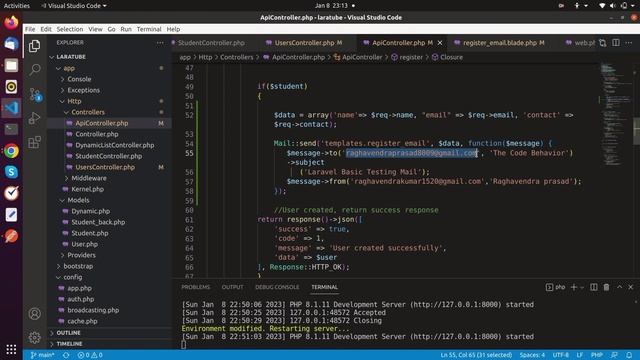Expand the TIMELINE section
Image resolution: width=640 pixels, height=360 pixels.
69,344
